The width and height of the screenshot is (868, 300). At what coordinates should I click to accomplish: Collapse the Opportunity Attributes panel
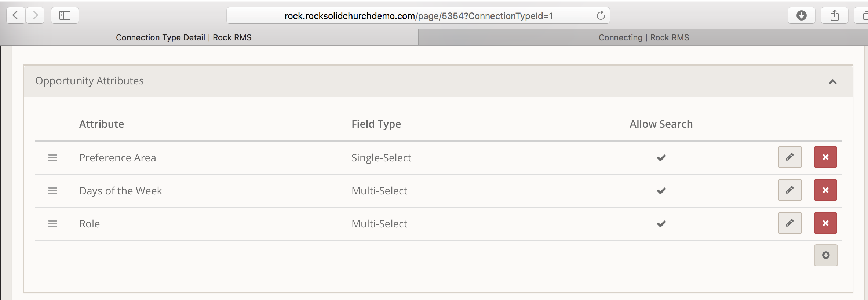coord(832,82)
